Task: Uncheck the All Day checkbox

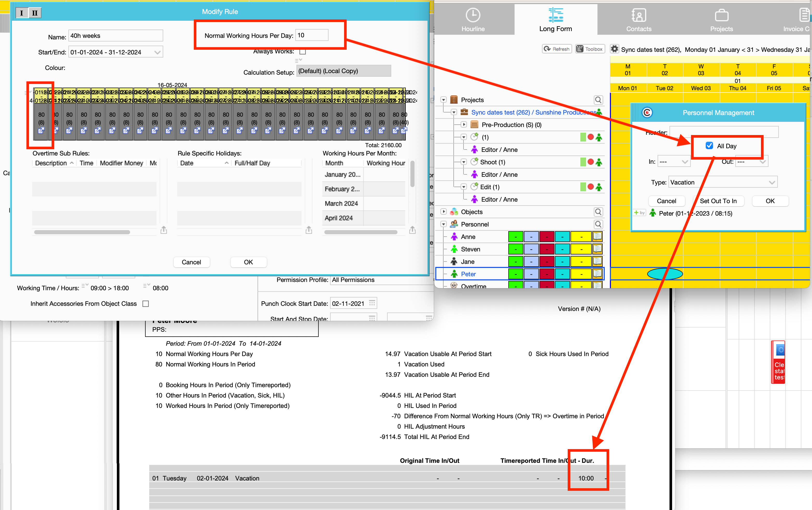Action: pos(709,146)
